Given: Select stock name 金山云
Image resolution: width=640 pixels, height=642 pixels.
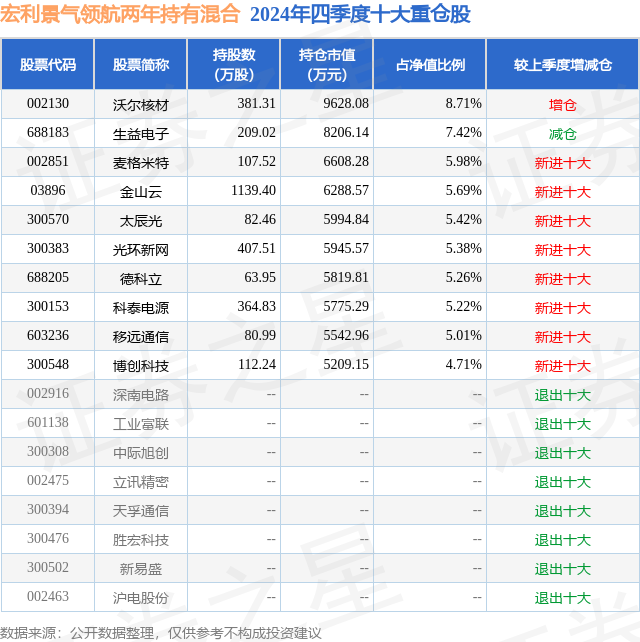Looking at the screenshot, I should (141, 192).
